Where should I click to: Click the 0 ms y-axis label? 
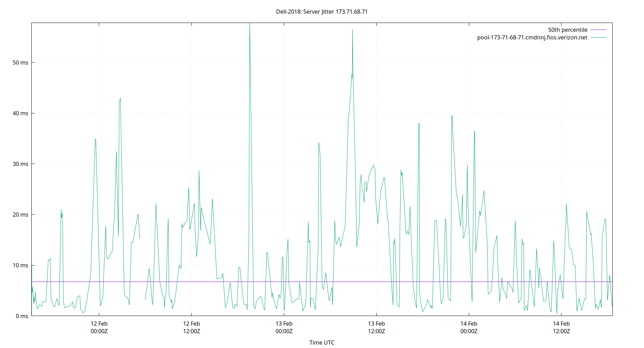22,316
